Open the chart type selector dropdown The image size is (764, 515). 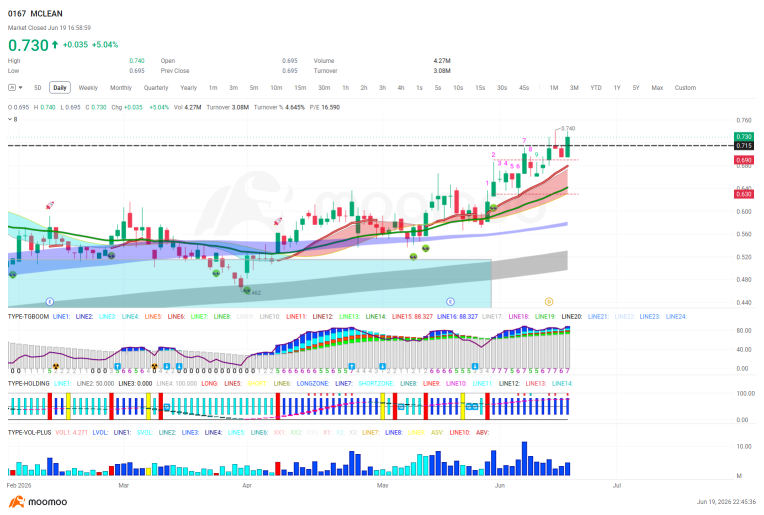(15, 88)
